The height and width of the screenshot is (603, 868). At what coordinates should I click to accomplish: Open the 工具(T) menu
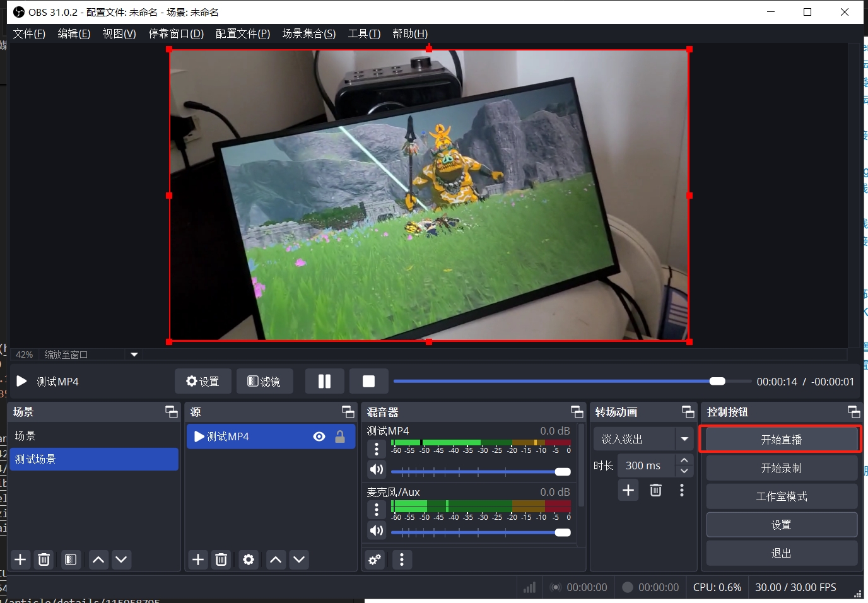(364, 33)
